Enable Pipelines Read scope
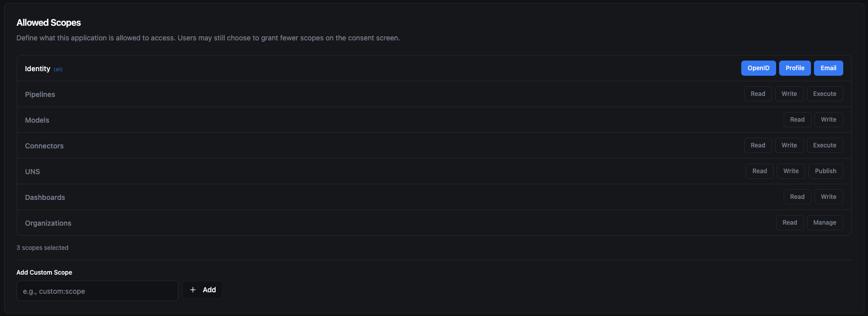Screen dimensions: 868x316 [757, 94]
